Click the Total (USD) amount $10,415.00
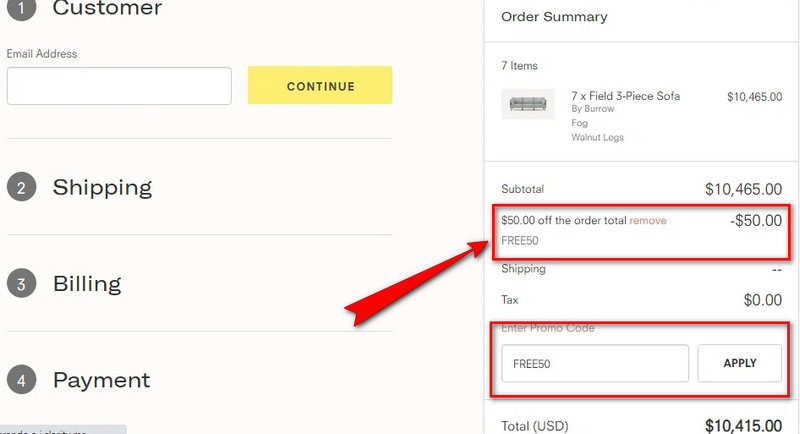Image resolution: width=800 pixels, height=434 pixels. pyautogui.click(x=743, y=426)
